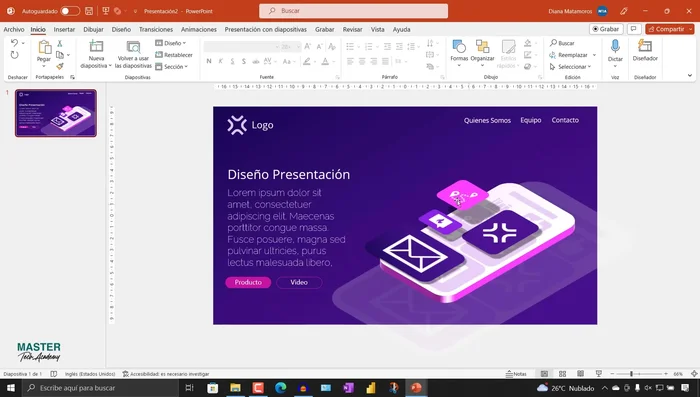
Task: Open the Seleccionar dropdown
Action: tap(571, 67)
